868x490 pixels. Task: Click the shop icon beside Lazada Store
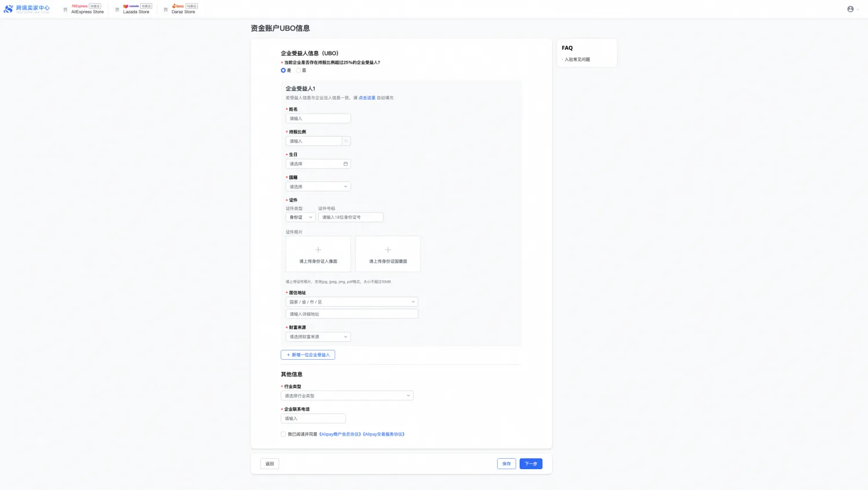click(x=117, y=9)
